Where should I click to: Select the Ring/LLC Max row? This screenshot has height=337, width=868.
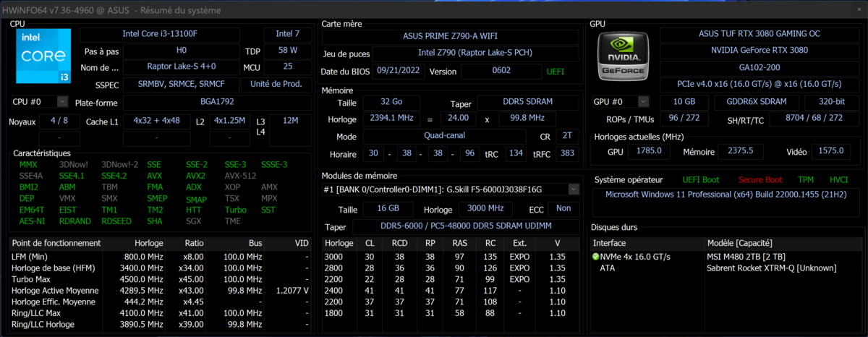coord(161,313)
